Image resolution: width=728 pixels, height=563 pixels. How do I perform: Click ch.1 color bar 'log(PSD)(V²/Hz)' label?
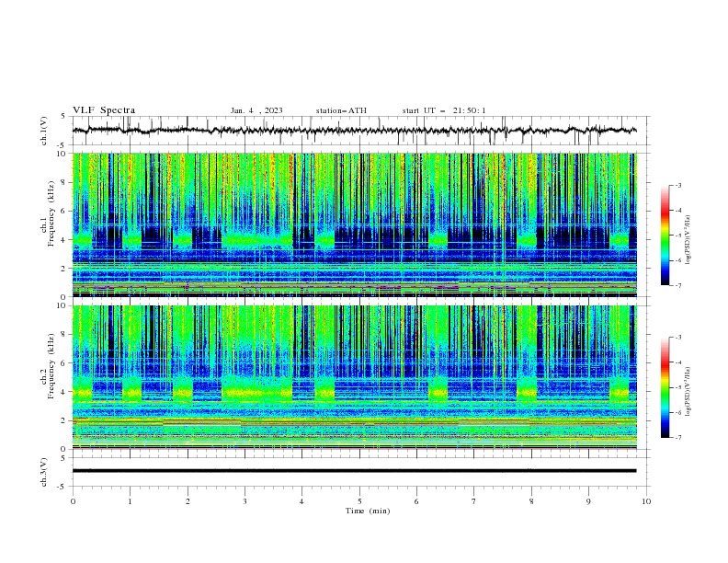tap(688, 240)
